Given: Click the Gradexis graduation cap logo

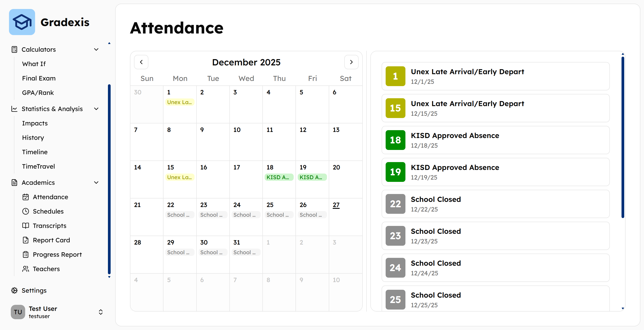Looking at the screenshot, I should (x=22, y=22).
